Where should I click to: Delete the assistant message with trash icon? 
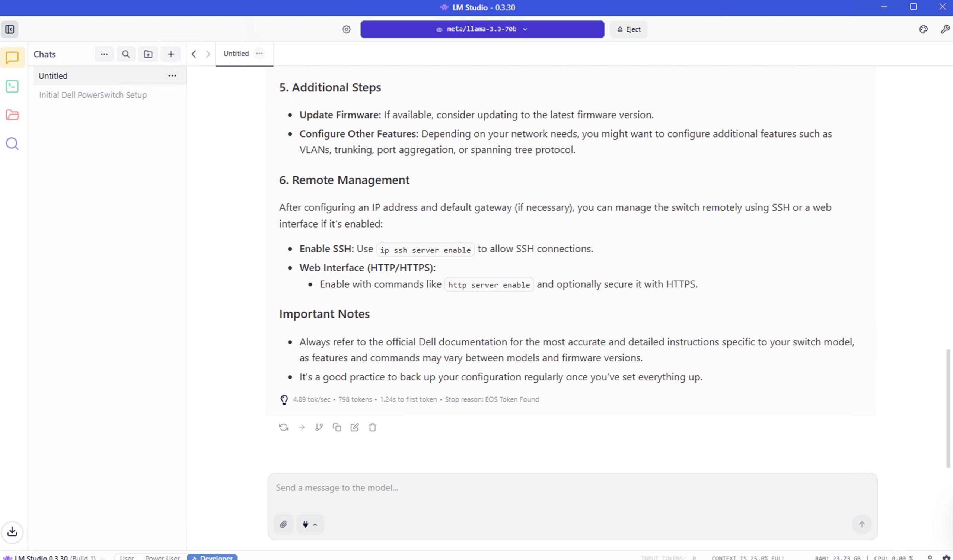point(373,427)
